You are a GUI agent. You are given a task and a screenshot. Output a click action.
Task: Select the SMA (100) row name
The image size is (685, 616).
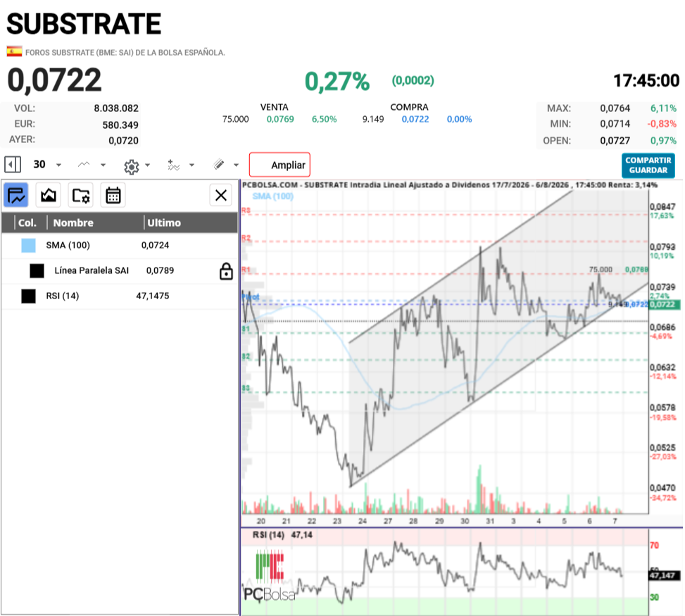click(68, 246)
